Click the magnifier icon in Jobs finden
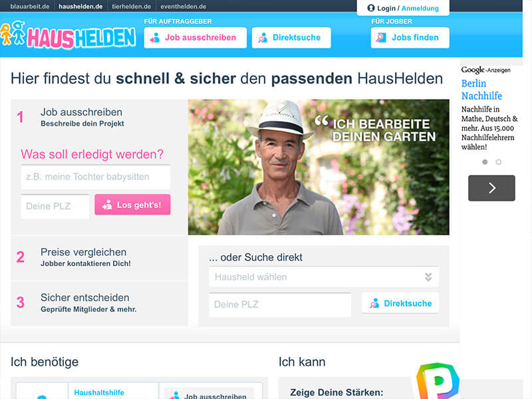The width and height of the screenshot is (532, 399). click(381, 38)
